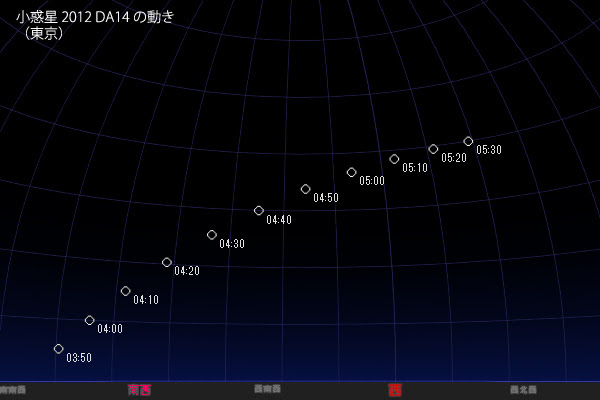Click the title "小惑星 2012 DA14 の動き"
The height and width of the screenshot is (400, 600).
pyautogui.click(x=95, y=17)
